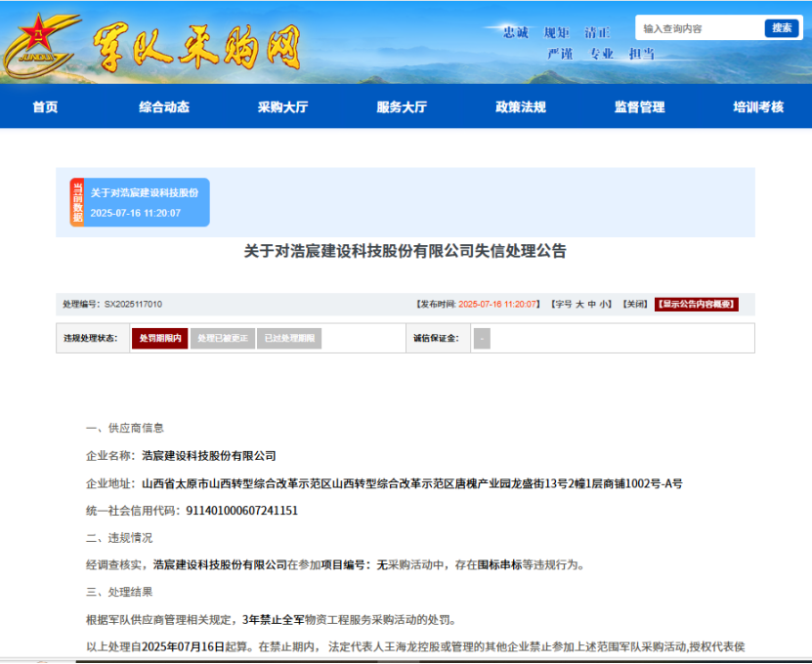The height and width of the screenshot is (664, 812).
Task: Click the 担当 slogan word
Action: point(642,54)
